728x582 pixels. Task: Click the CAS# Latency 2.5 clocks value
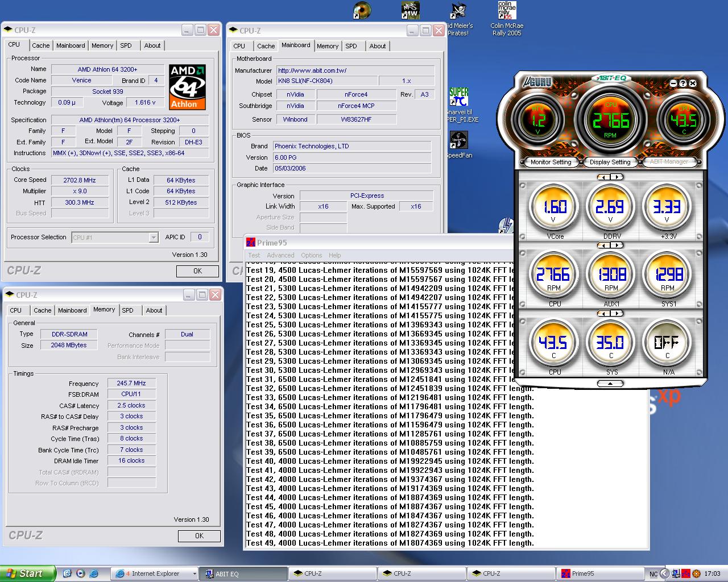[131, 406]
